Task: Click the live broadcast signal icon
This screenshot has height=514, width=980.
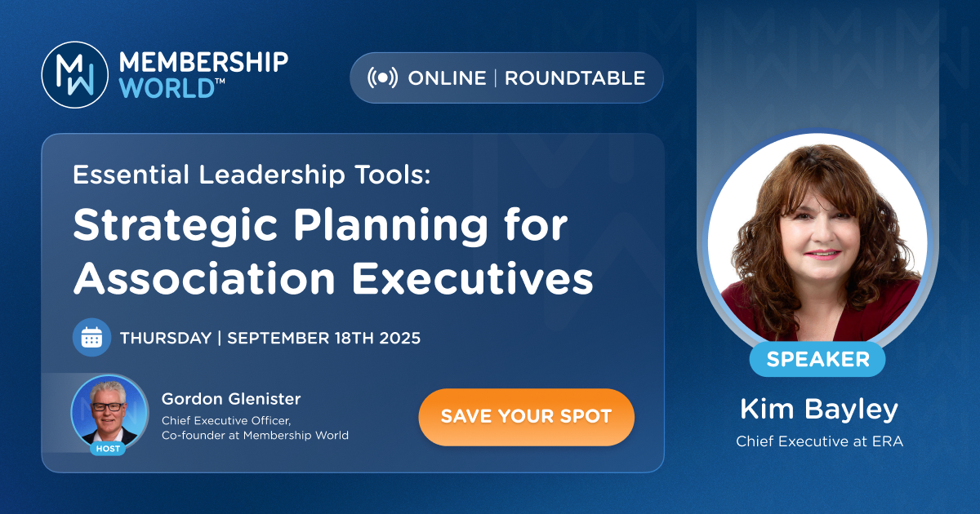Action: pos(382,78)
